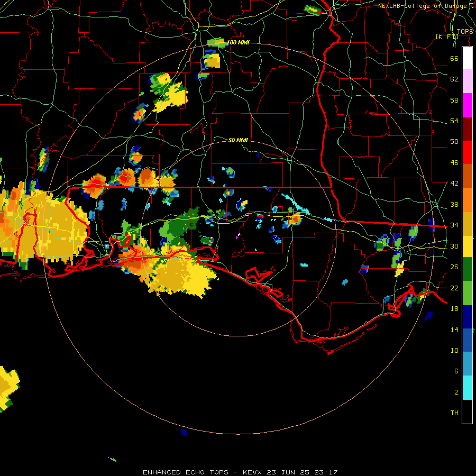
Task: Click the white swatch in the tops legend
Action: point(467,58)
